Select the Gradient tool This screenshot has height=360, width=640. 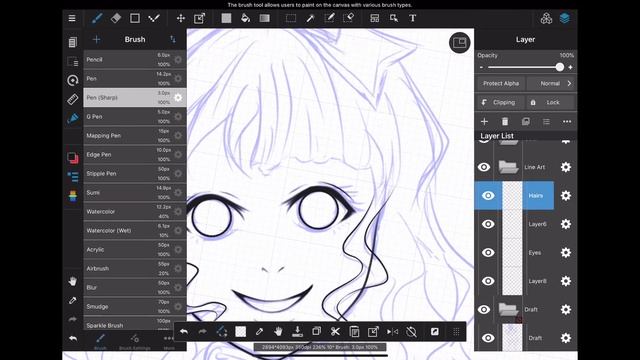(264, 18)
